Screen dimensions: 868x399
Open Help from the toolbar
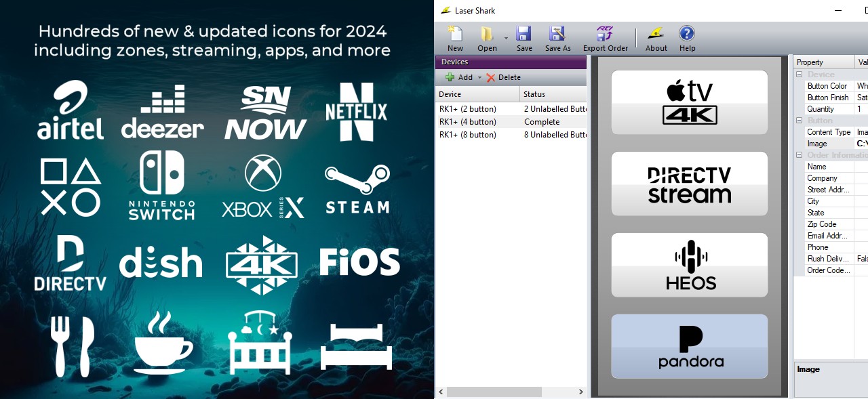[x=687, y=39]
